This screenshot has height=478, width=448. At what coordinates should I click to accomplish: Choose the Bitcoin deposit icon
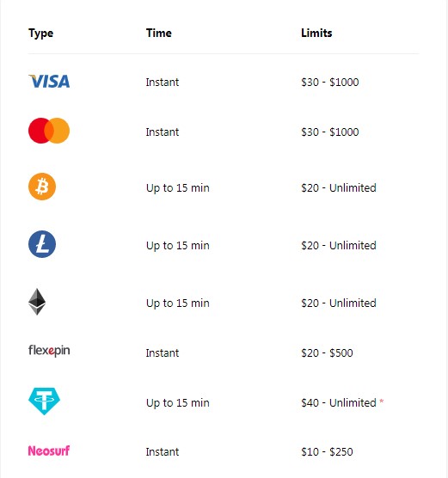[x=42, y=187]
